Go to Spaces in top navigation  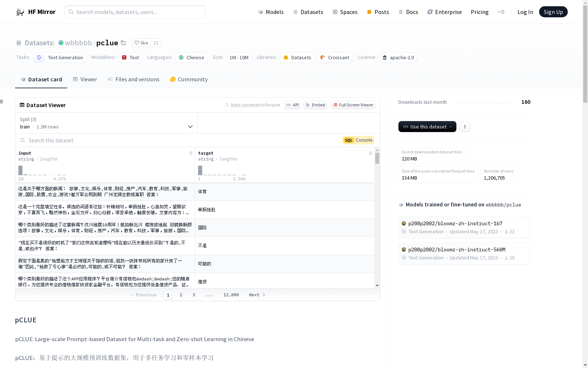(345, 12)
